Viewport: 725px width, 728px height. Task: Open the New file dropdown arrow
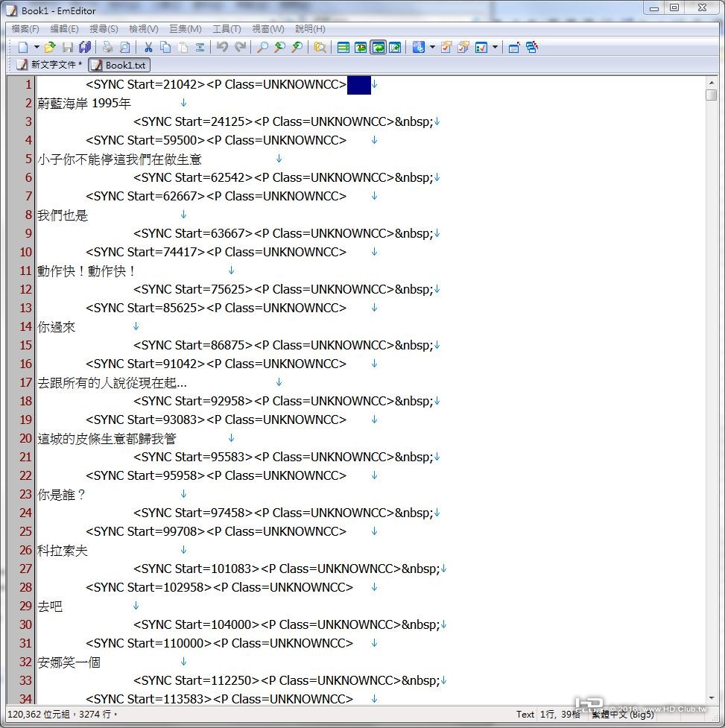coord(37,47)
